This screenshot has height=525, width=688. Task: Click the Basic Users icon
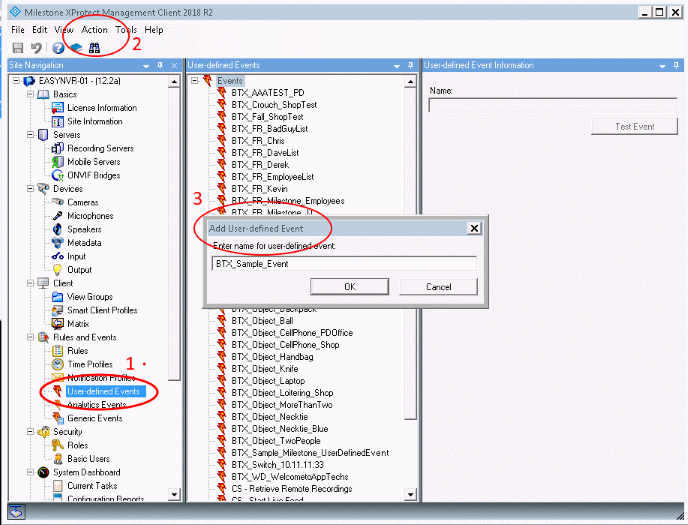click(57, 459)
